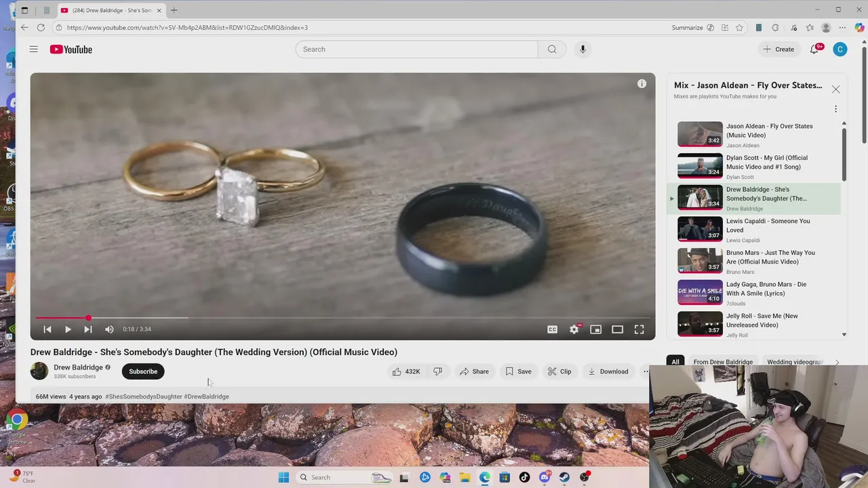Open the YouTube hamburger guide menu

[33, 49]
